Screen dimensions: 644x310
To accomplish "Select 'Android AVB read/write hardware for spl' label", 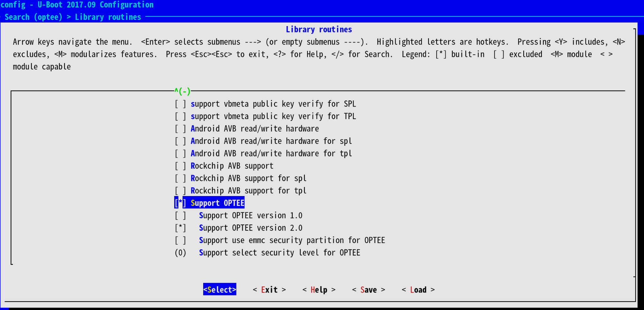I will [271, 141].
